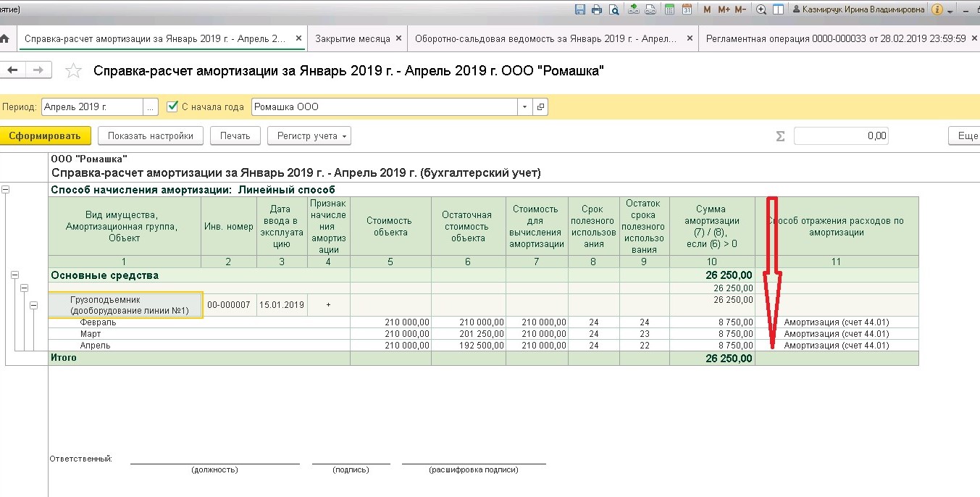This screenshot has height=497, width=980.
Task: Switch to Закрытие месяца tab
Action: click(x=353, y=38)
